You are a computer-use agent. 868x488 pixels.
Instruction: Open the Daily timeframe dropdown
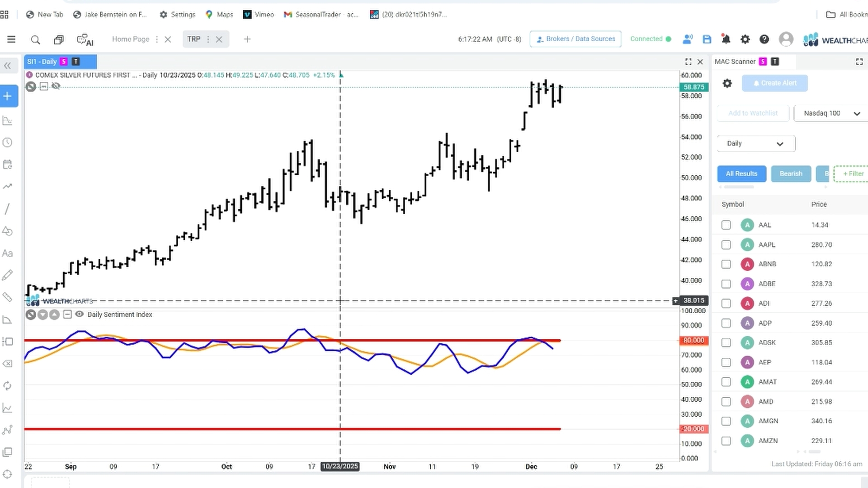(x=756, y=144)
